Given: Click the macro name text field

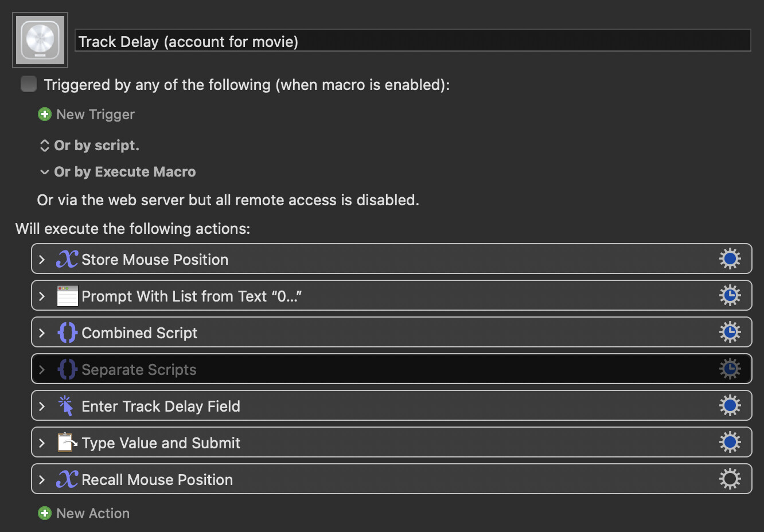Looking at the screenshot, I should [412, 41].
